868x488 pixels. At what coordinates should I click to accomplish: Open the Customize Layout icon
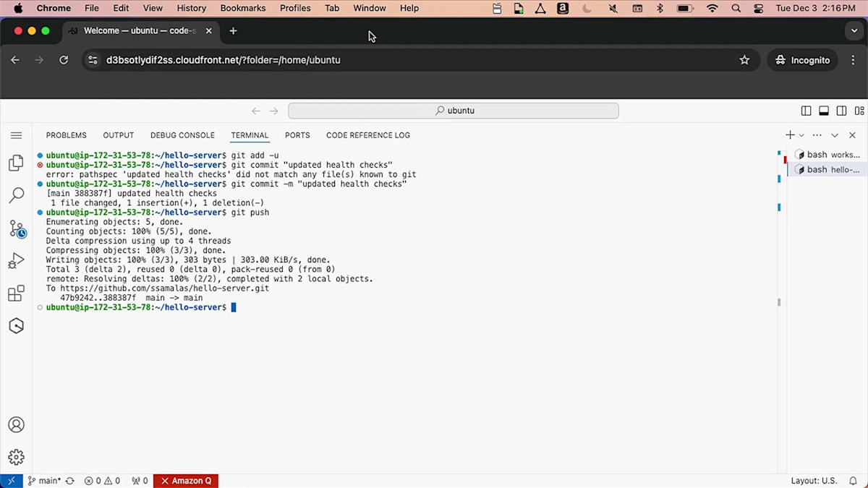tap(859, 111)
